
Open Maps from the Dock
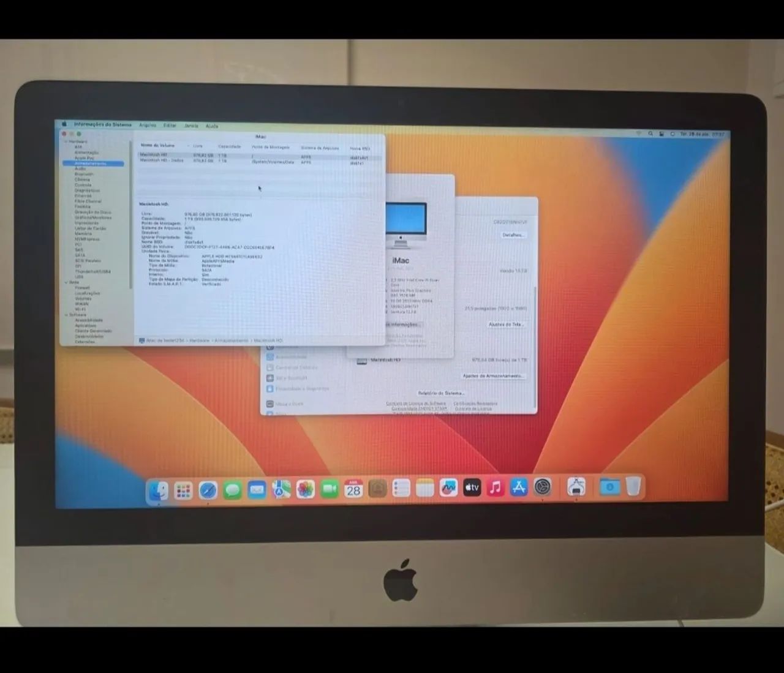click(x=281, y=489)
